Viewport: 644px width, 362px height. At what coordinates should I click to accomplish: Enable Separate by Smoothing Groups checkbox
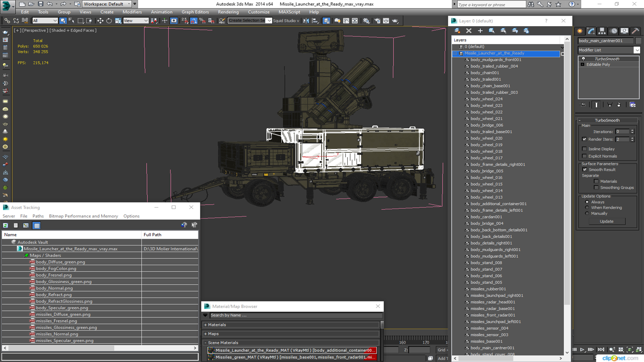pos(596,188)
